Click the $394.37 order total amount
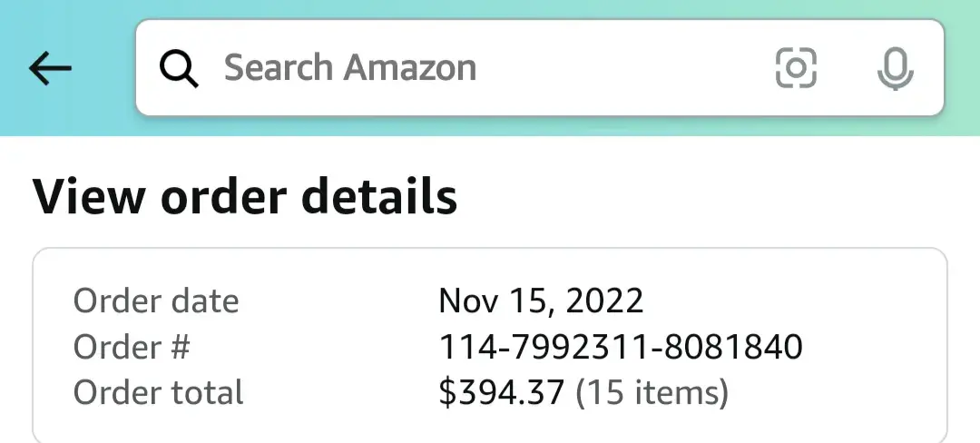This screenshot has width=980, height=443. [x=501, y=393]
